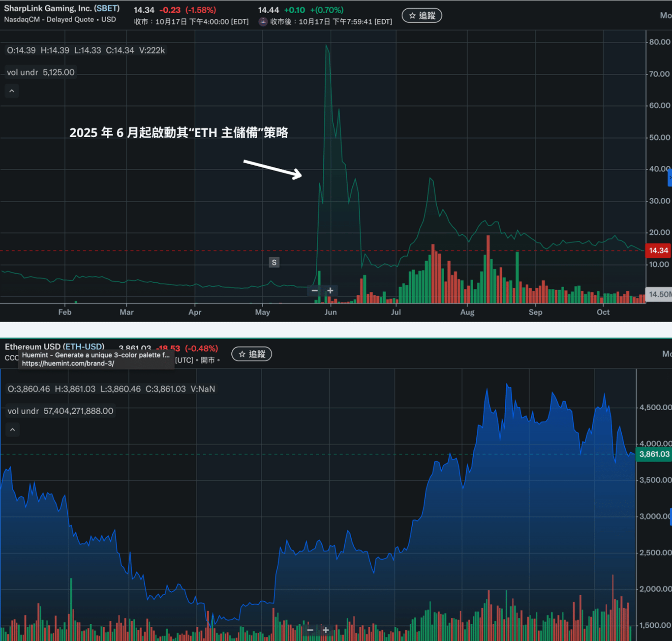The width and height of the screenshot is (672, 641).
Task: Open the ETH-USD ticker link
Action: pos(84,346)
